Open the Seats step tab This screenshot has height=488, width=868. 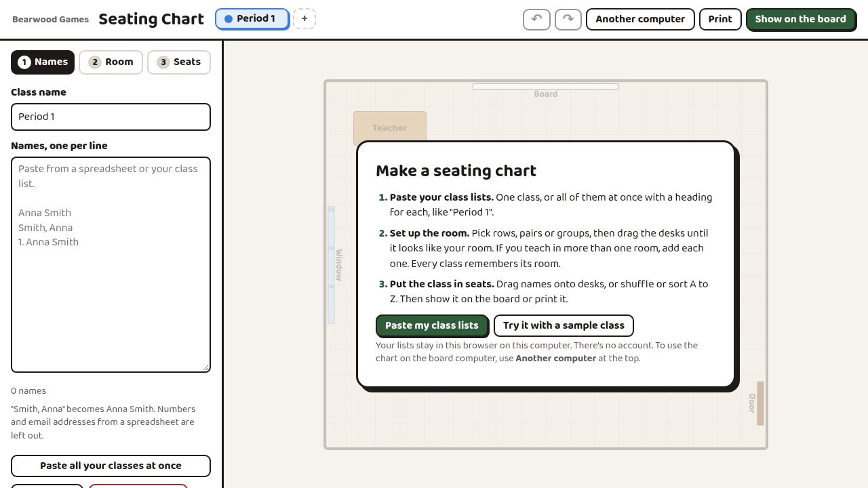click(x=179, y=62)
